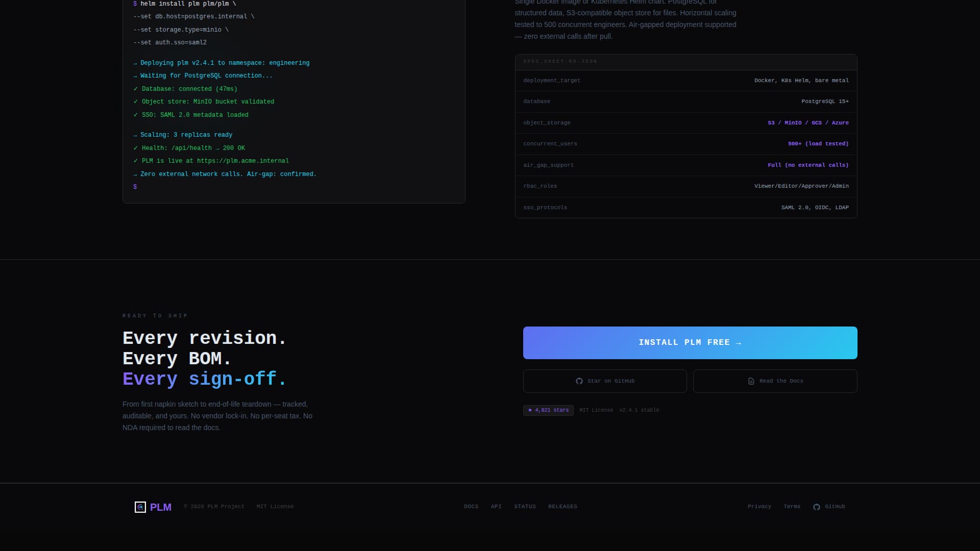Click Database: connected (47ms) line

point(185,89)
